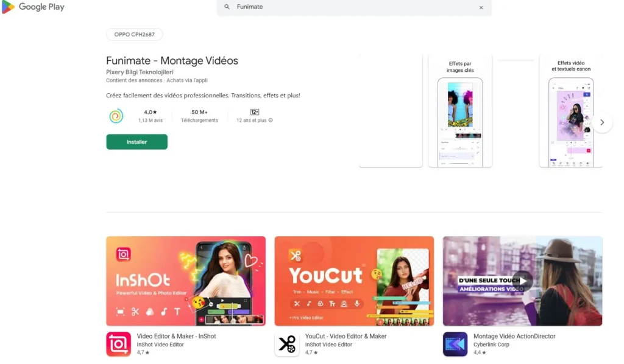This screenshot has width=624, height=364.
Task: Open YouCut - Video Editor & Maker
Action: (346, 336)
